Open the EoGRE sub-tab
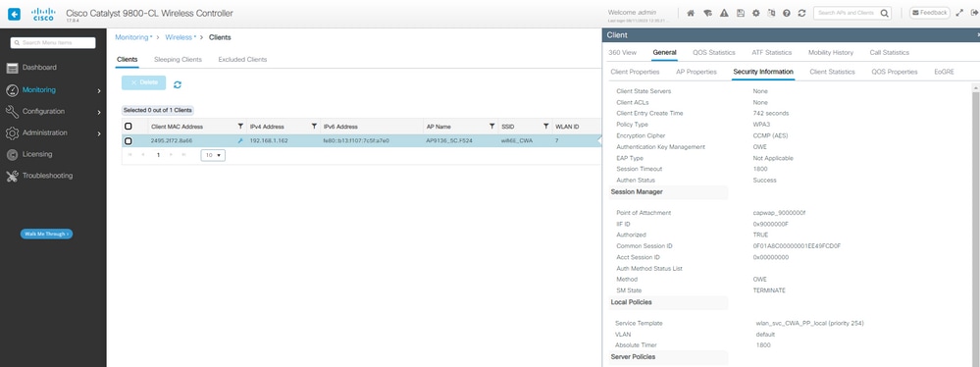980x367 pixels. pos(944,72)
